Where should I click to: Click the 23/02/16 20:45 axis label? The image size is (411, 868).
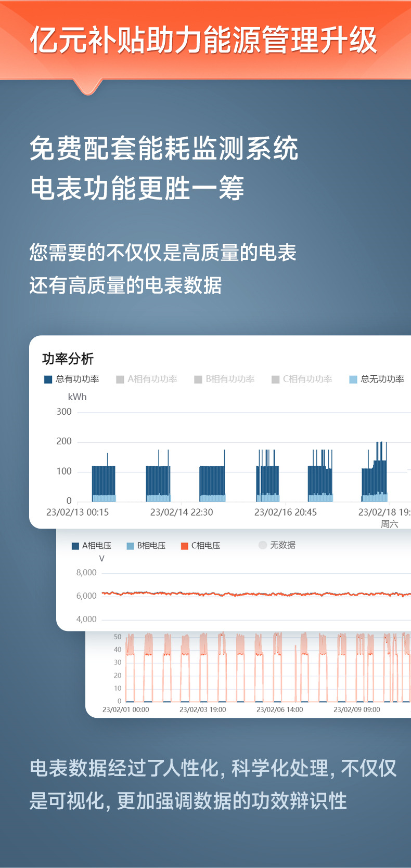[x=286, y=512]
